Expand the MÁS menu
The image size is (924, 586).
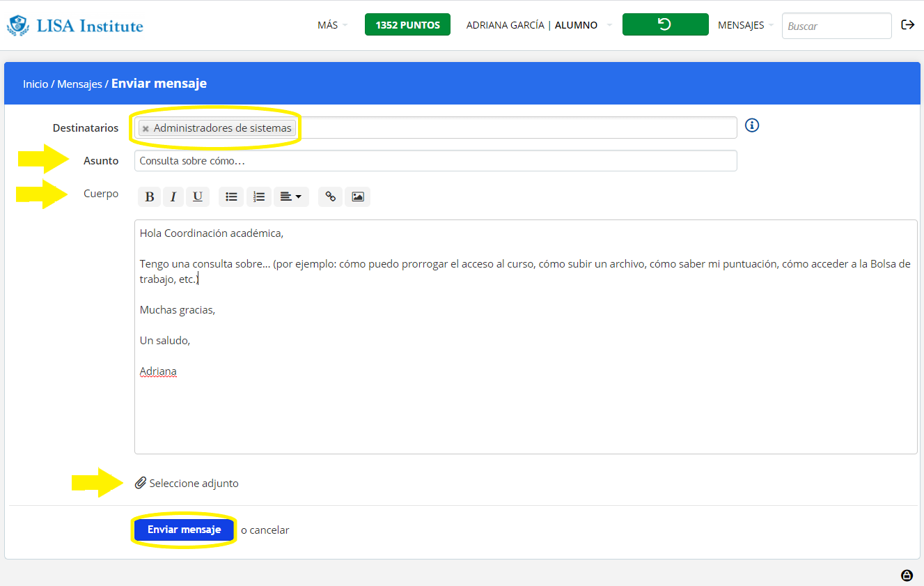pyautogui.click(x=331, y=25)
